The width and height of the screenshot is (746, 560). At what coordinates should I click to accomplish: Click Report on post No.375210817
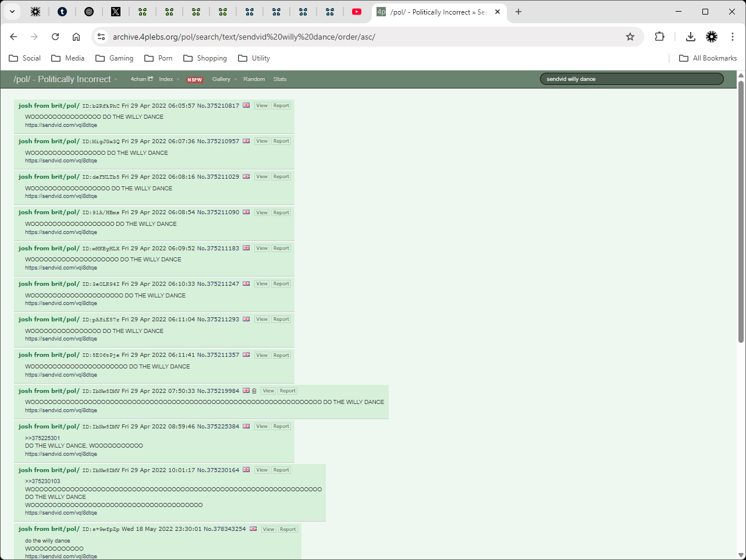tap(281, 105)
